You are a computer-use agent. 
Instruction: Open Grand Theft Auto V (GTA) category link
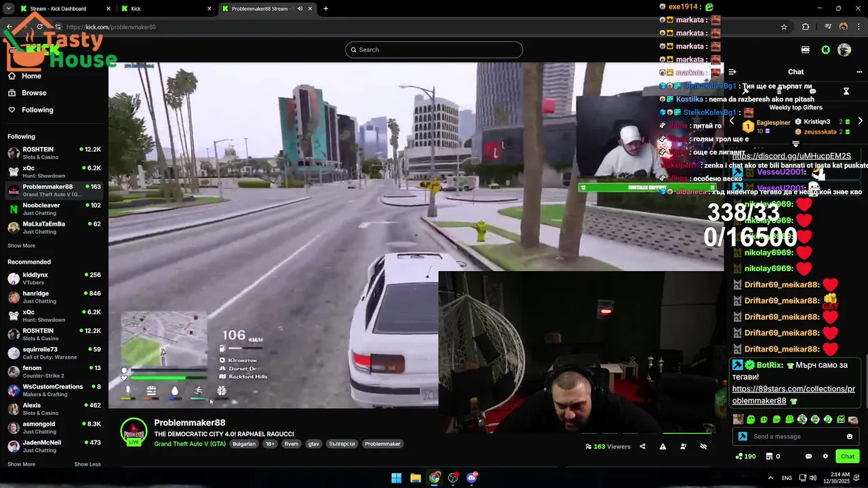(x=190, y=444)
